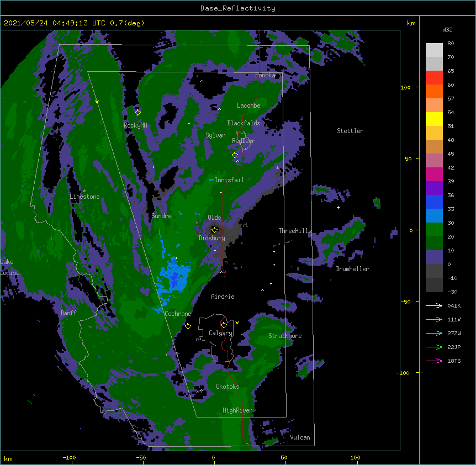Click the Strathmore city label

point(285,336)
